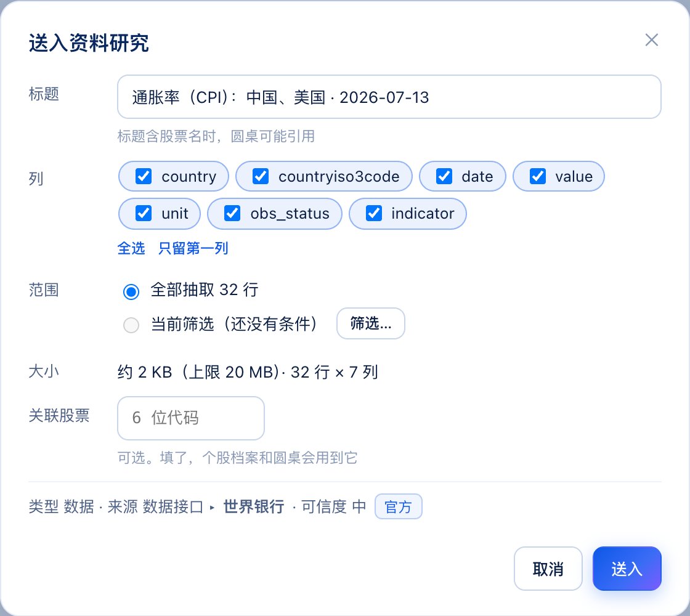Click the 数据接口 source text
The height and width of the screenshot is (616, 690).
173,506
